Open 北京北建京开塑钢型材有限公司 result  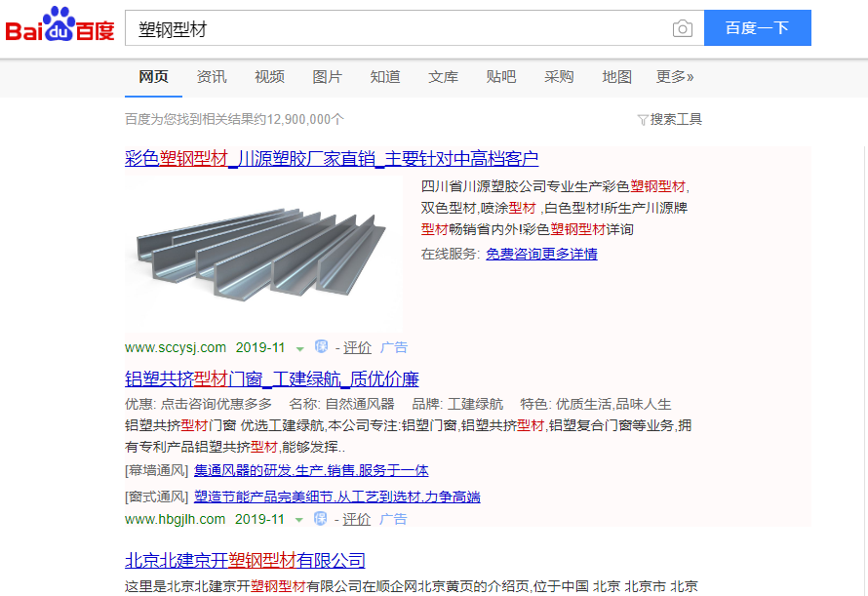(245, 560)
